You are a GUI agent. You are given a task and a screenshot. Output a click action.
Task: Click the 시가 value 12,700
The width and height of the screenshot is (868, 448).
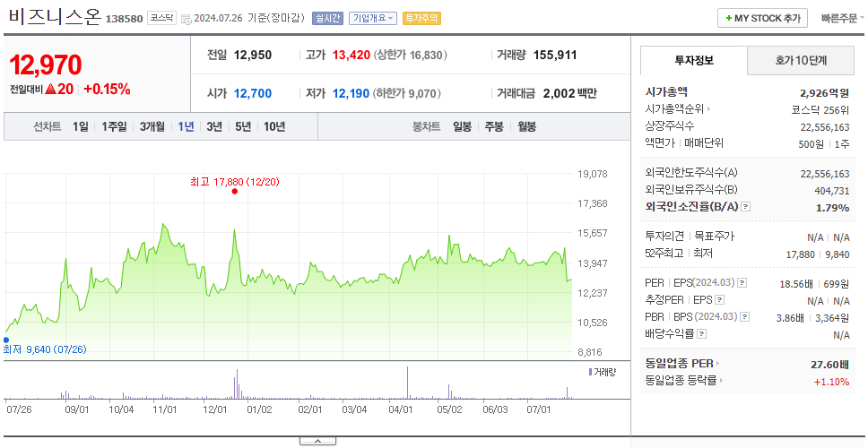coord(253,93)
